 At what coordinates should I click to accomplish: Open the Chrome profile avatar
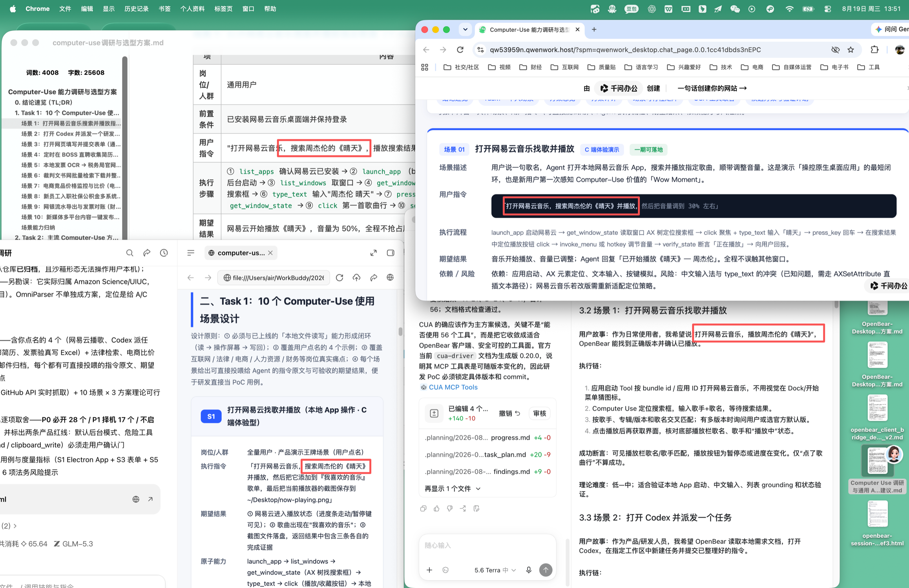click(x=900, y=50)
